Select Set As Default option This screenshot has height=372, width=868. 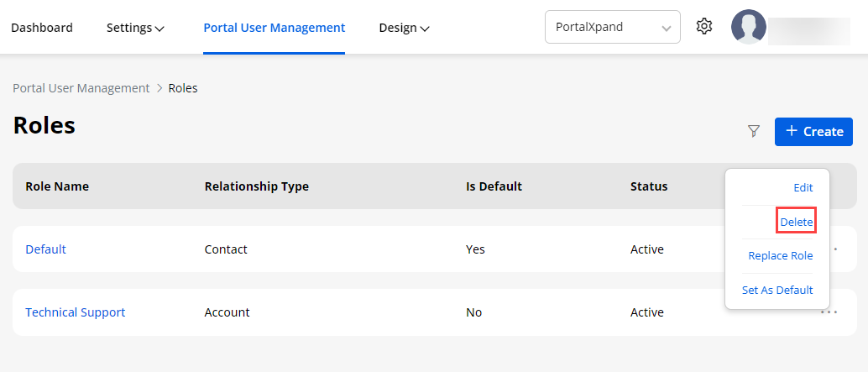tap(777, 290)
